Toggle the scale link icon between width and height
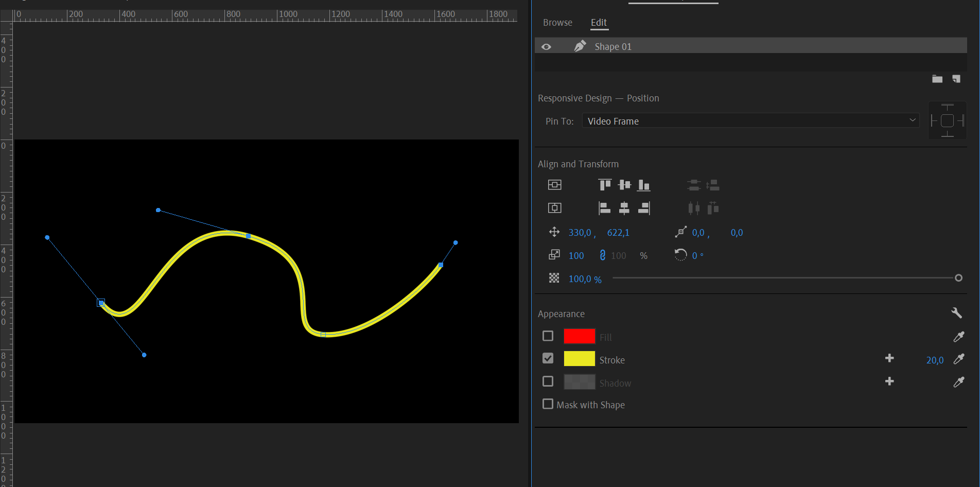980x487 pixels. coord(603,255)
